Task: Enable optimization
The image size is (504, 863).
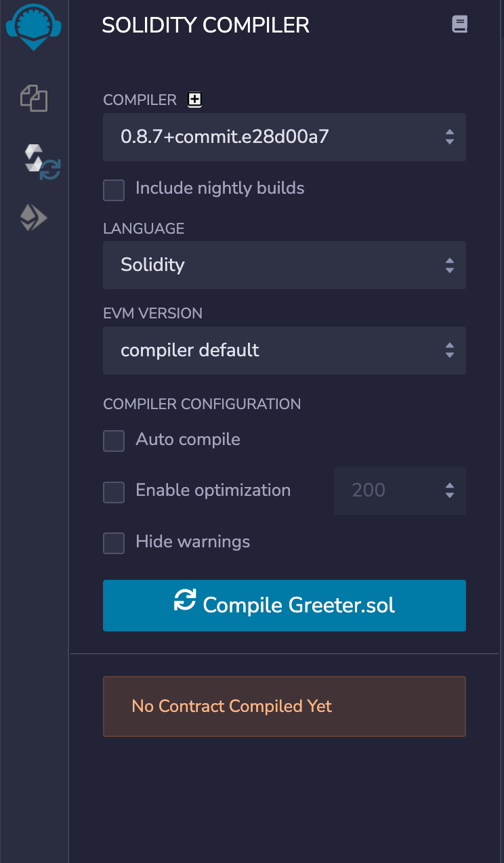Action: tap(114, 492)
